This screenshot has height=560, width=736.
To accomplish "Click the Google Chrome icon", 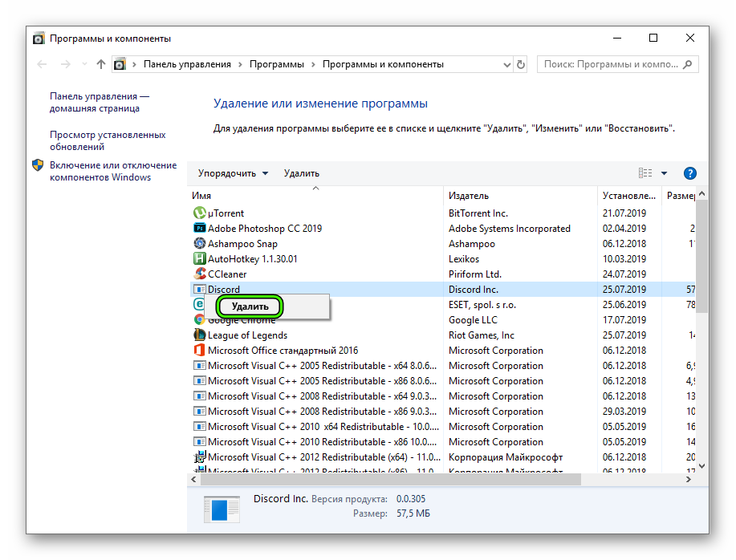I will (x=200, y=320).
